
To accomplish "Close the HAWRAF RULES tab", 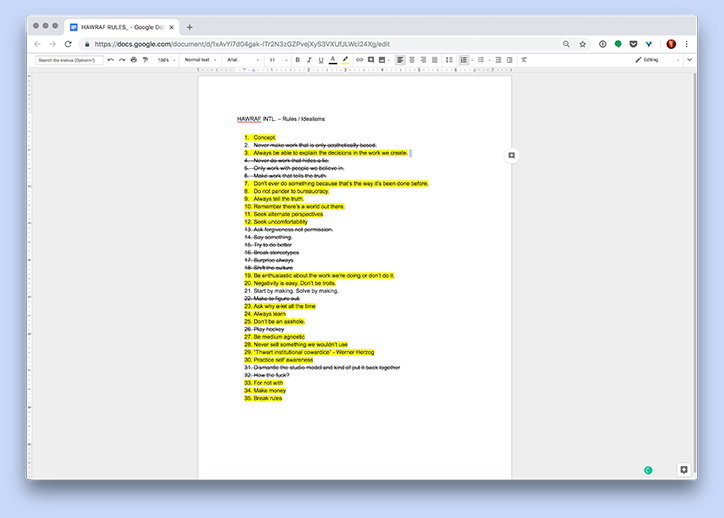I will [171, 27].
